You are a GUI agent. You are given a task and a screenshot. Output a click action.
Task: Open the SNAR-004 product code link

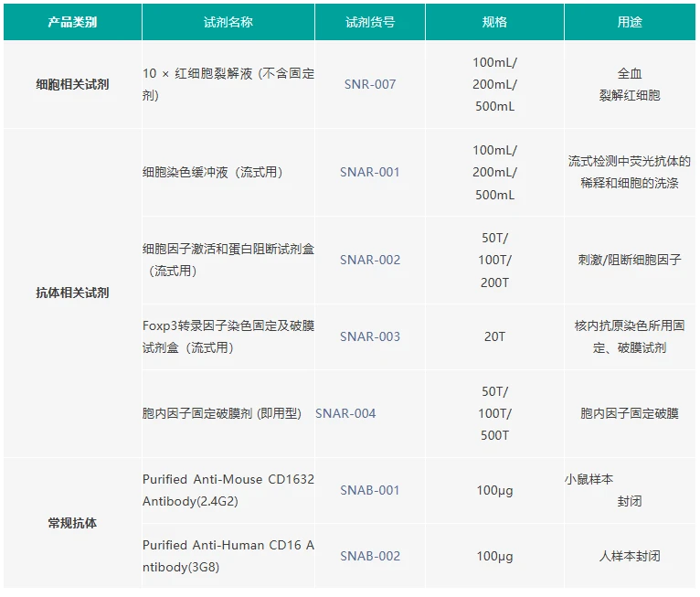[345, 413]
